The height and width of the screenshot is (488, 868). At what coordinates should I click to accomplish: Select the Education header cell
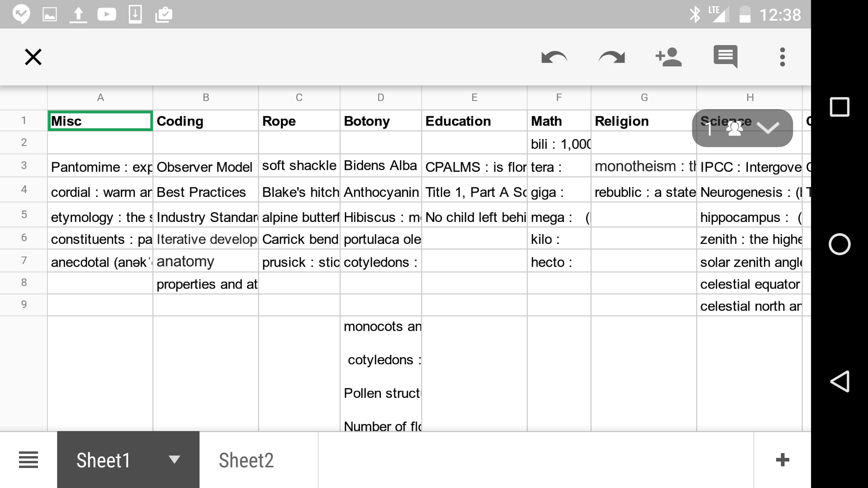[474, 121]
